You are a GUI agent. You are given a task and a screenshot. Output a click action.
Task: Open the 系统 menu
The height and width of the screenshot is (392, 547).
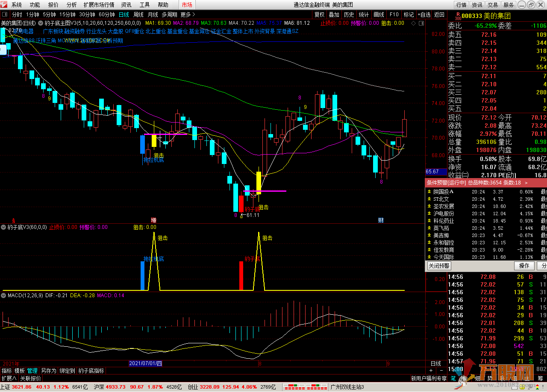(17, 5)
